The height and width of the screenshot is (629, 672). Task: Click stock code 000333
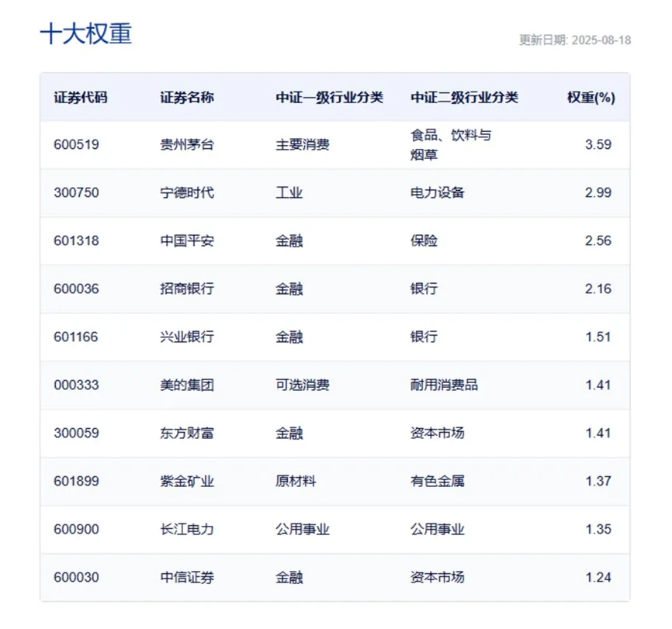(76, 385)
